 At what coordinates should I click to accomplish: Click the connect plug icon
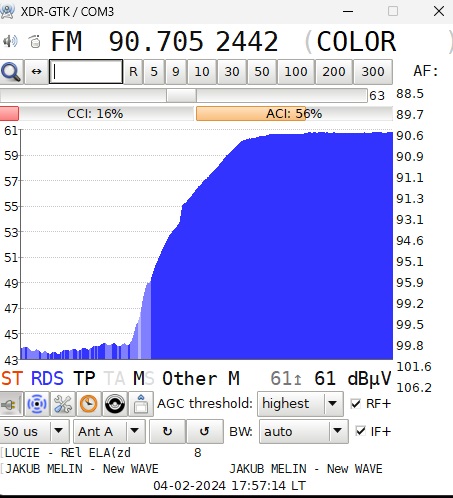[11, 404]
